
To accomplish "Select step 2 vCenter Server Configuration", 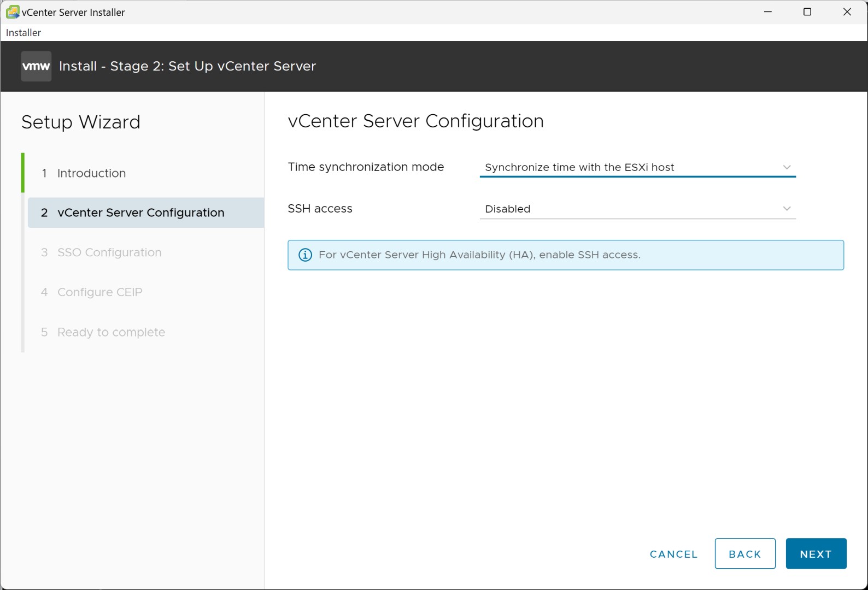I will pyautogui.click(x=145, y=213).
